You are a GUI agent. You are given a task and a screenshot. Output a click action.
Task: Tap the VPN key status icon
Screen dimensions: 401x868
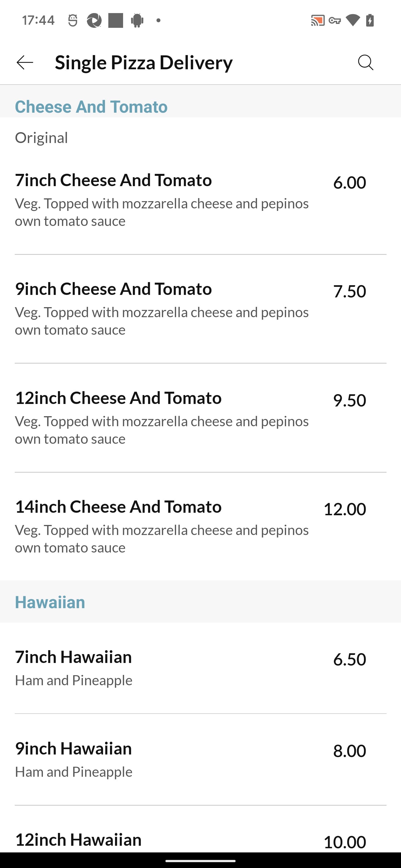coord(334,21)
